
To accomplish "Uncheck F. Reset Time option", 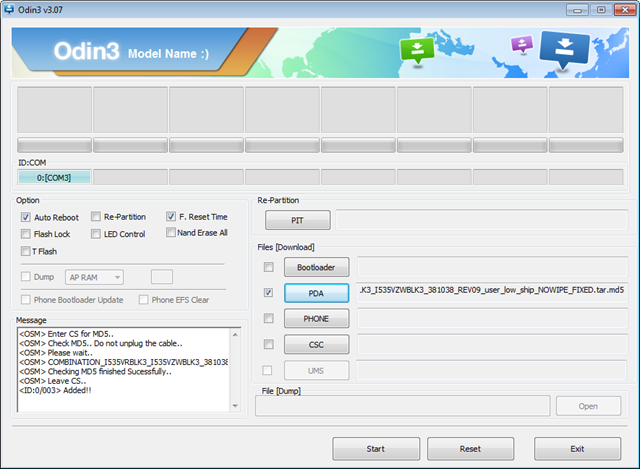I will tap(171, 216).
